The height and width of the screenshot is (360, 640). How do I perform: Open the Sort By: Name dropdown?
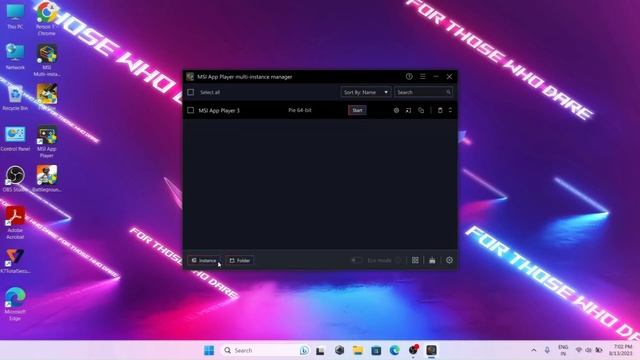pyautogui.click(x=366, y=92)
